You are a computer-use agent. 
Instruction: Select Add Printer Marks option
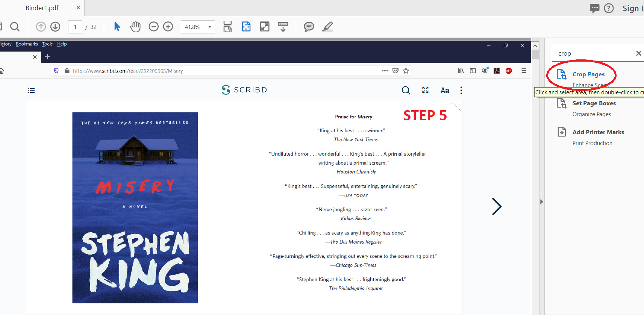[x=598, y=132]
